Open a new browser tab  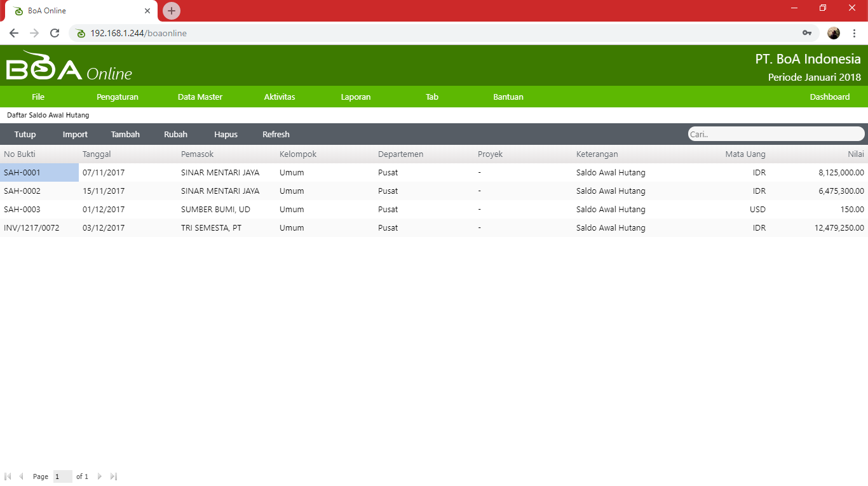(x=172, y=11)
